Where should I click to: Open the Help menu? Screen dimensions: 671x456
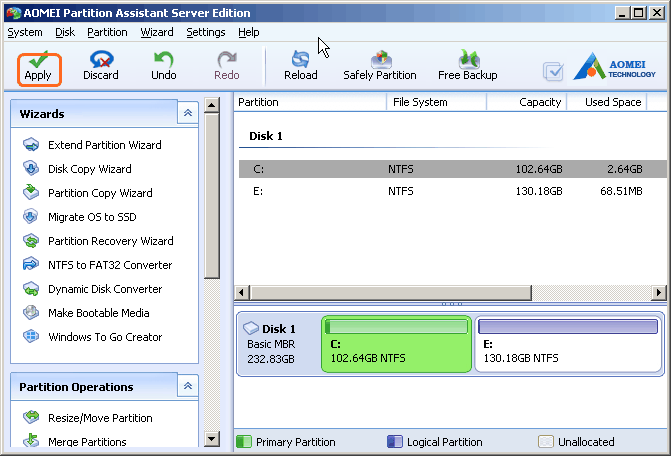click(249, 33)
